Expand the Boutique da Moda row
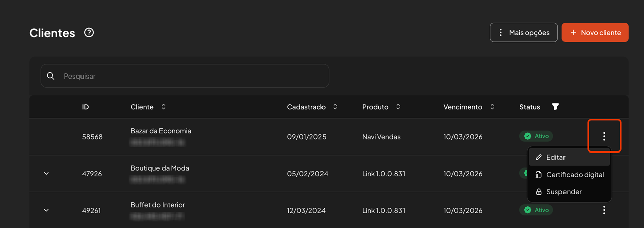Viewport: 644px width, 228px height. [x=46, y=174]
